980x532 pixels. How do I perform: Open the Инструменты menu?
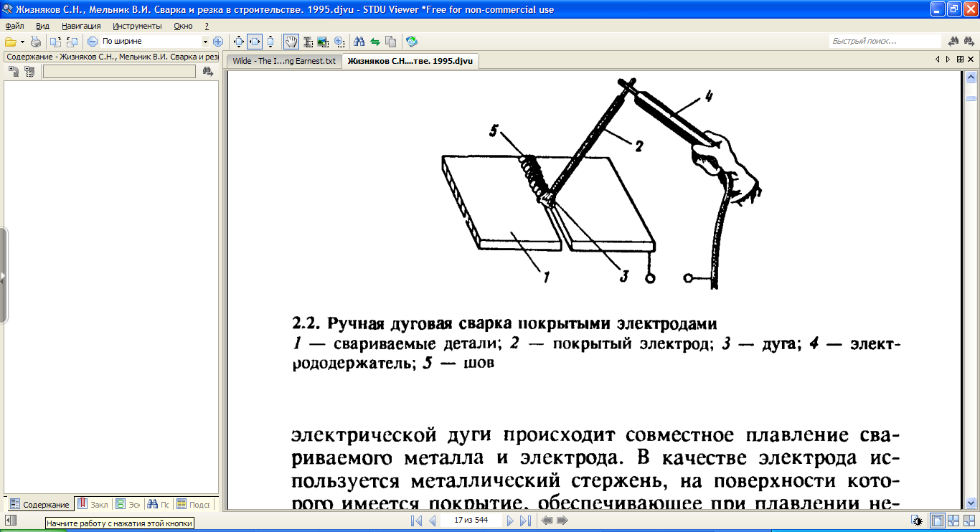point(137,26)
